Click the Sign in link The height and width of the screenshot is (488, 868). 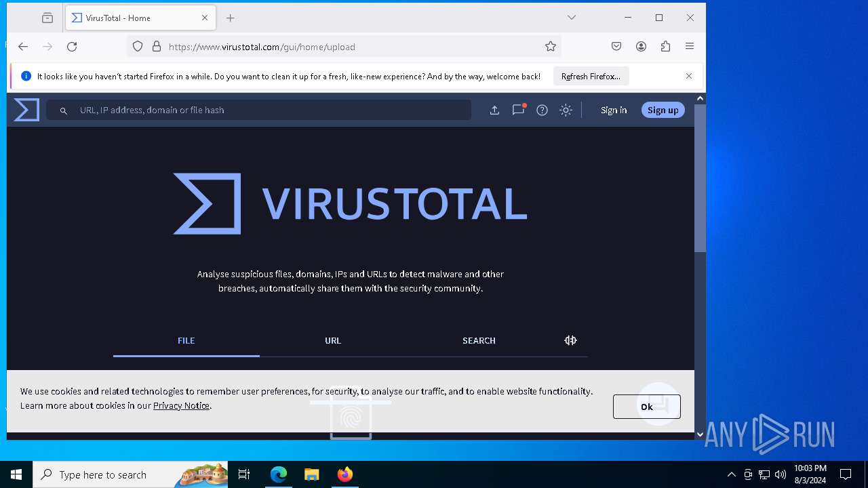coord(614,110)
